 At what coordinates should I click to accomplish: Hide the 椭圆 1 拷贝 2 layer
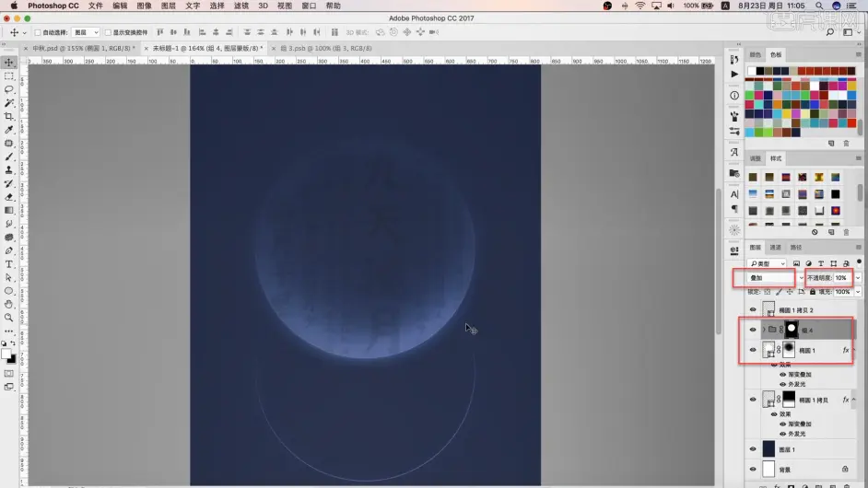[753, 310]
